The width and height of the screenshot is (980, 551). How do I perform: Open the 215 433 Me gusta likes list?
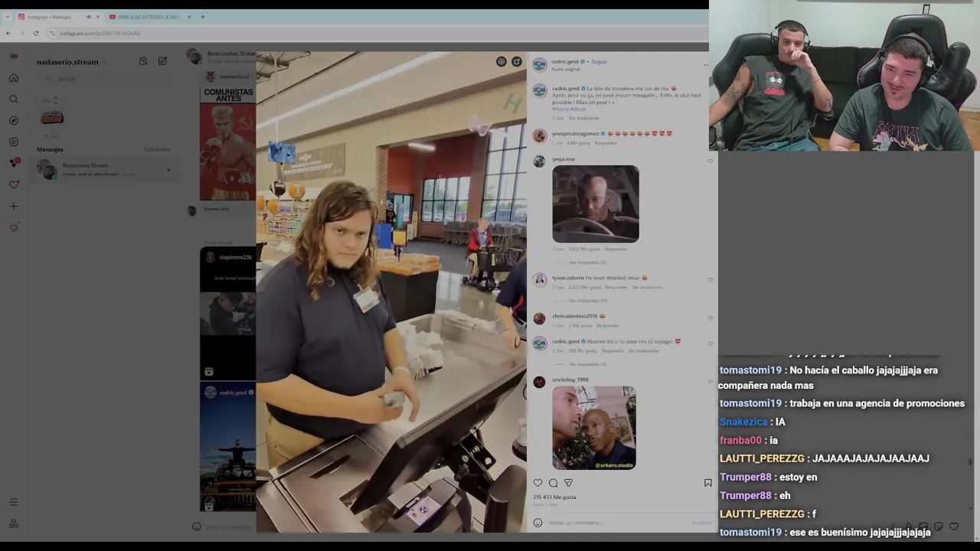(x=554, y=497)
